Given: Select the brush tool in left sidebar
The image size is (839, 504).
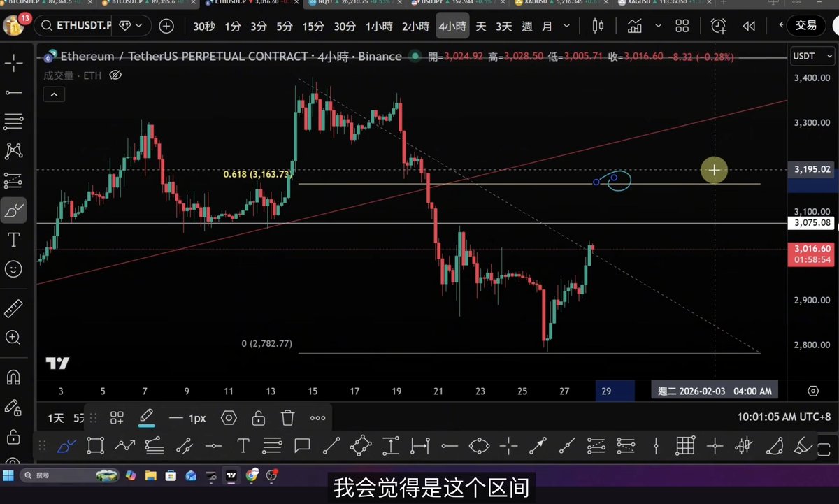Looking at the screenshot, I should pos(13,210).
